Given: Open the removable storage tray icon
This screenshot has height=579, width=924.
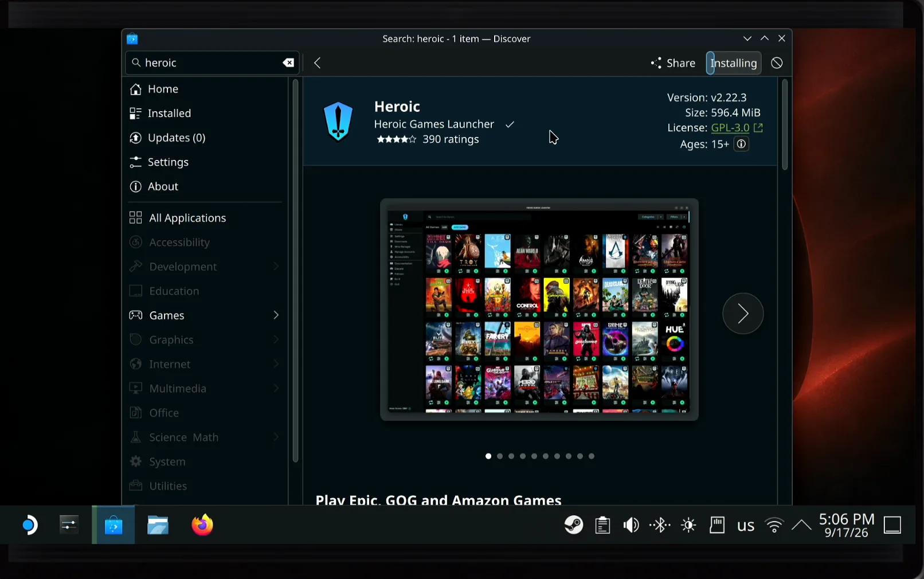Looking at the screenshot, I should point(717,525).
